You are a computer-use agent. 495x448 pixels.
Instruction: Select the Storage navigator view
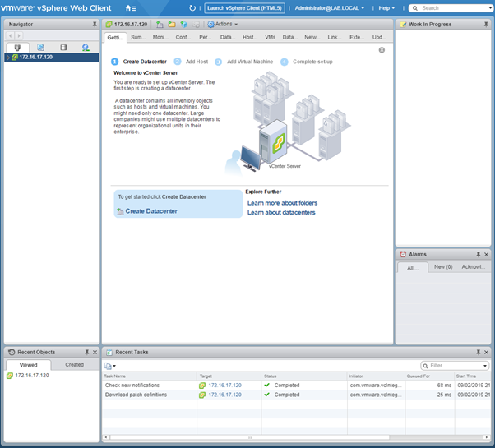[x=63, y=48]
